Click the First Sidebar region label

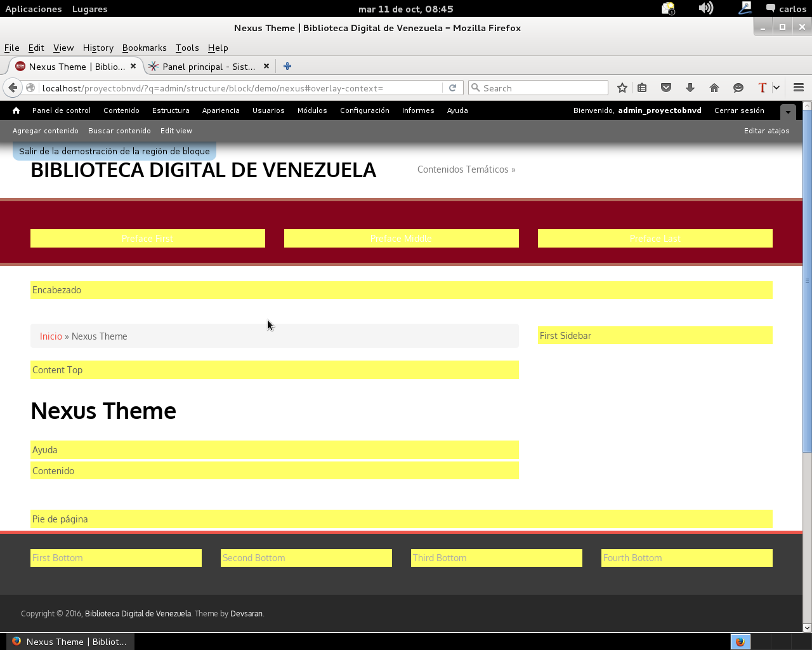pos(565,336)
